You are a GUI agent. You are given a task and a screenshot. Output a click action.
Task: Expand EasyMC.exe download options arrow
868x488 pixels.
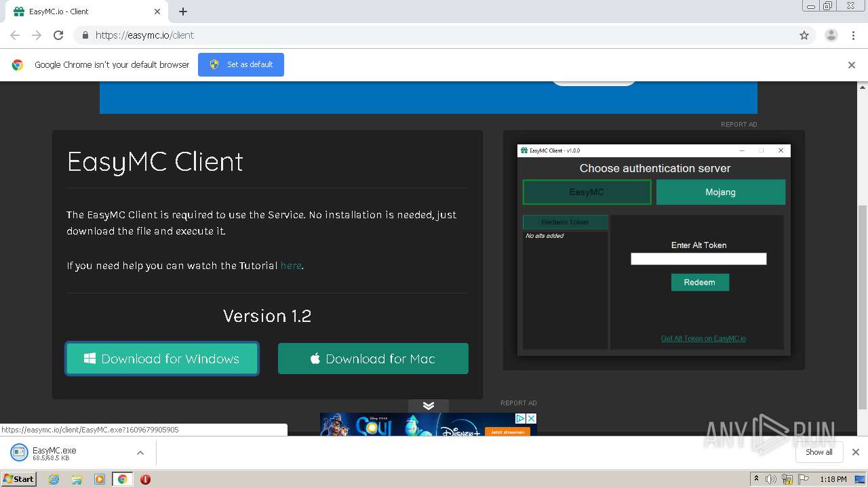point(140,453)
